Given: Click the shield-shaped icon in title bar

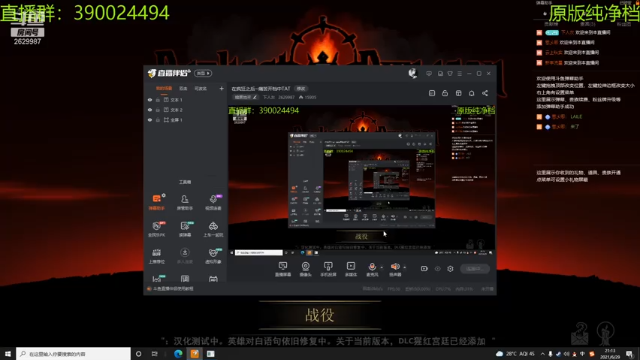Looking at the screenshot, I should pos(450,73).
